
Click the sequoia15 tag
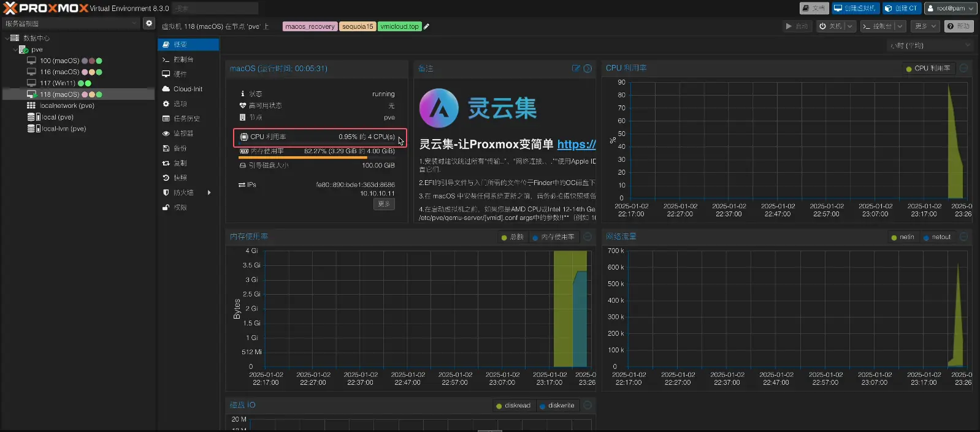[x=358, y=26]
